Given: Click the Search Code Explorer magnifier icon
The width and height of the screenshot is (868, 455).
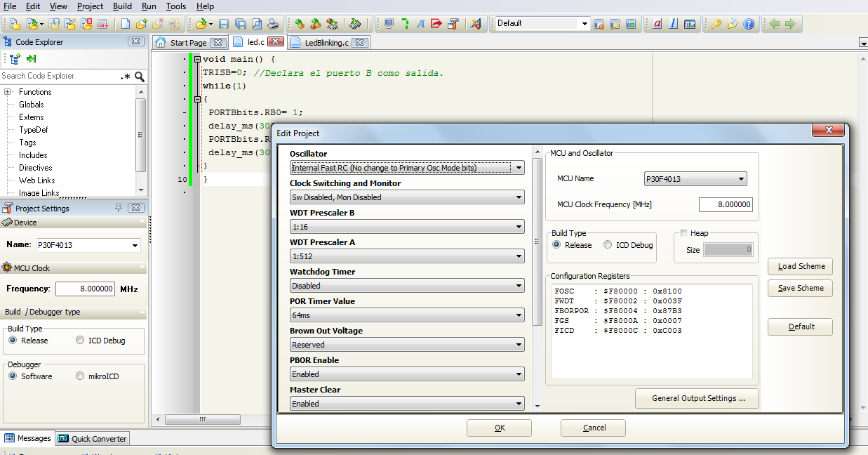Looking at the screenshot, I should [x=140, y=77].
